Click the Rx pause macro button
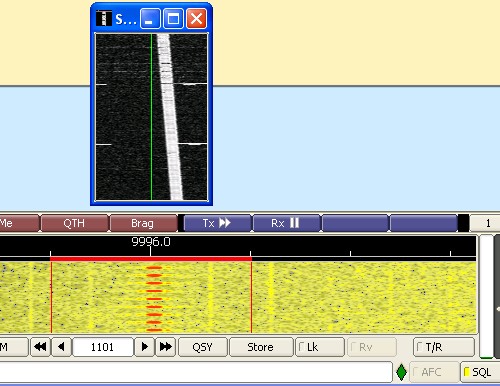This screenshot has width=500, height=386. point(286,223)
